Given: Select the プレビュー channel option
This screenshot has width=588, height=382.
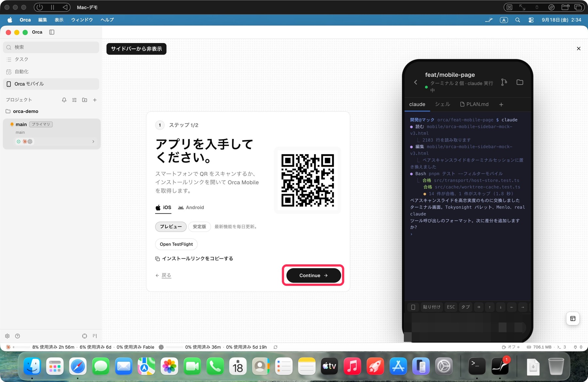Looking at the screenshot, I should point(171,226).
